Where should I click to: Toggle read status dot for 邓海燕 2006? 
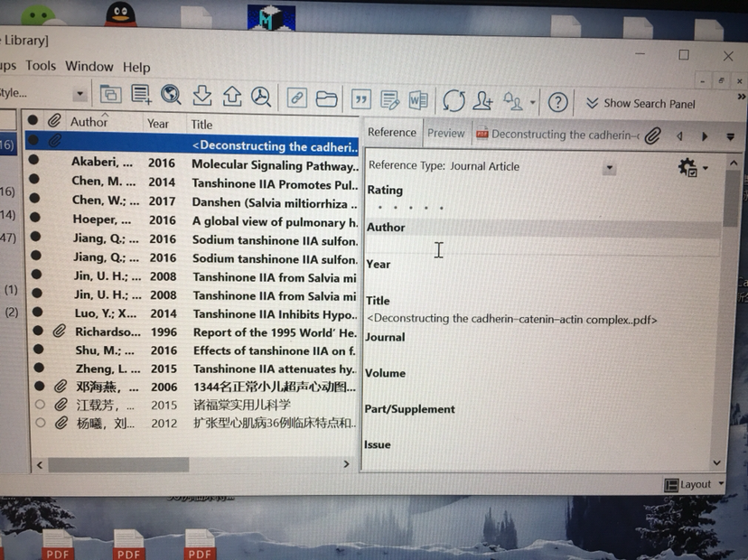tap(40, 386)
